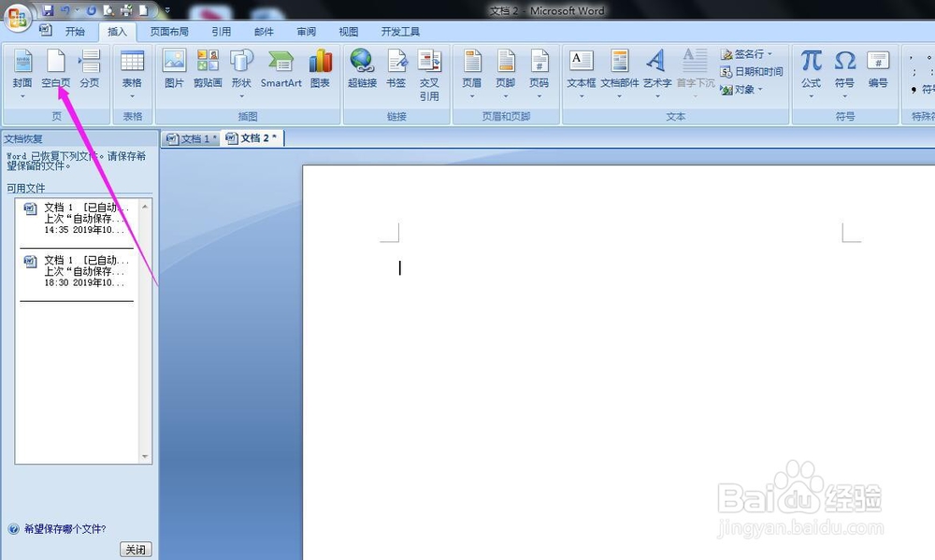The image size is (935, 560).
Task: Open the 形状 shapes dropdown
Action: tap(241, 73)
